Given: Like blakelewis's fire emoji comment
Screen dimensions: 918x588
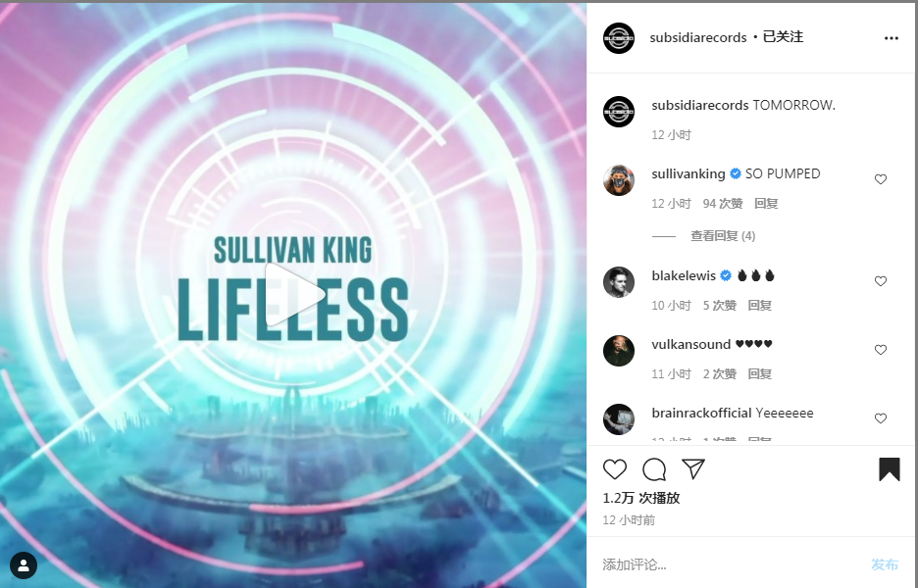Looking at the screenshot, I should (881, 281).
